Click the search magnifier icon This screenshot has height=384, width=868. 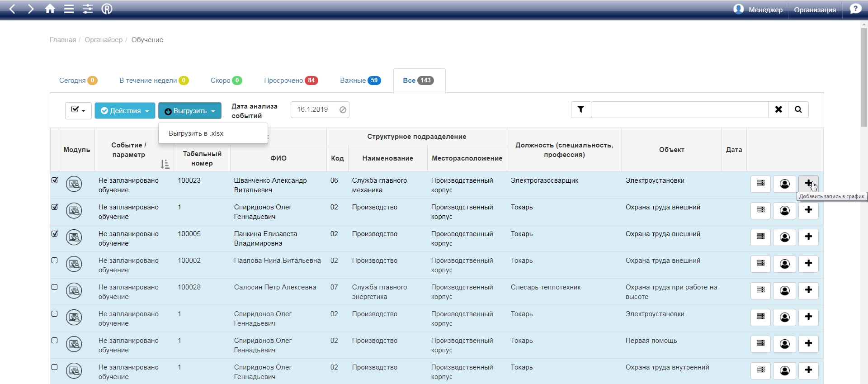click(x=798, y=109)
